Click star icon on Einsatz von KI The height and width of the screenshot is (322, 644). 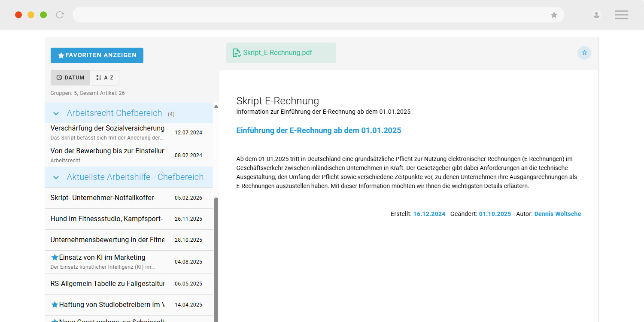(x=55, y=258)
